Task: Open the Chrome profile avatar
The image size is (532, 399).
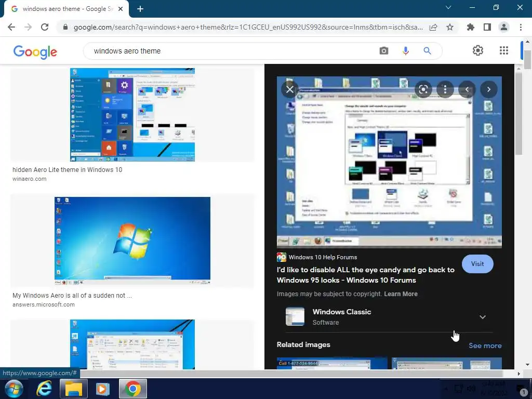Action: pos(504,27)
